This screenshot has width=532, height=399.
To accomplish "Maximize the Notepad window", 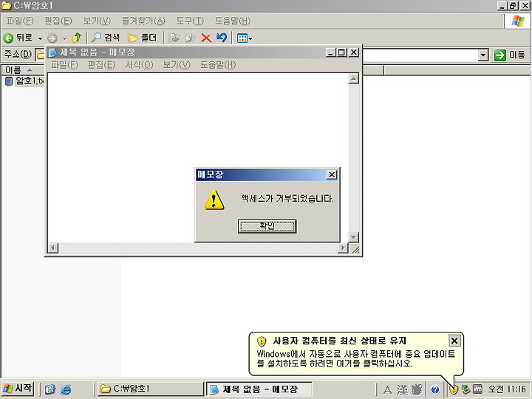I will (341, 52).
